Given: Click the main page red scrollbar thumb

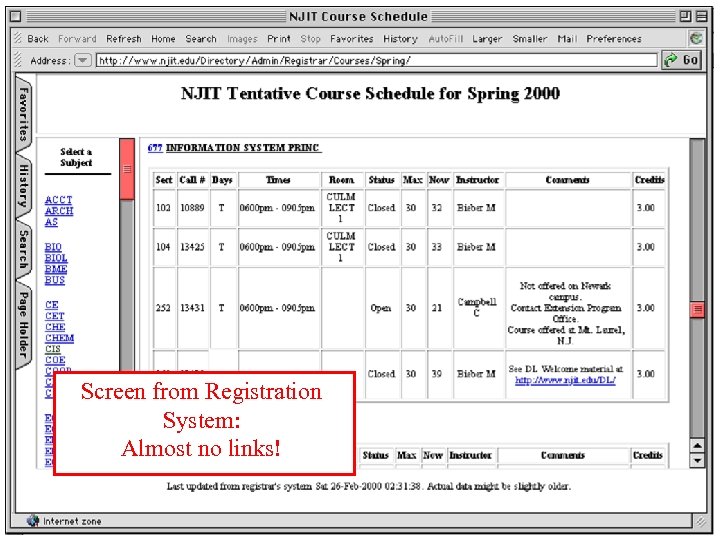Looking at the screenshot, I should pyautogui.click(x=698, y=309).
